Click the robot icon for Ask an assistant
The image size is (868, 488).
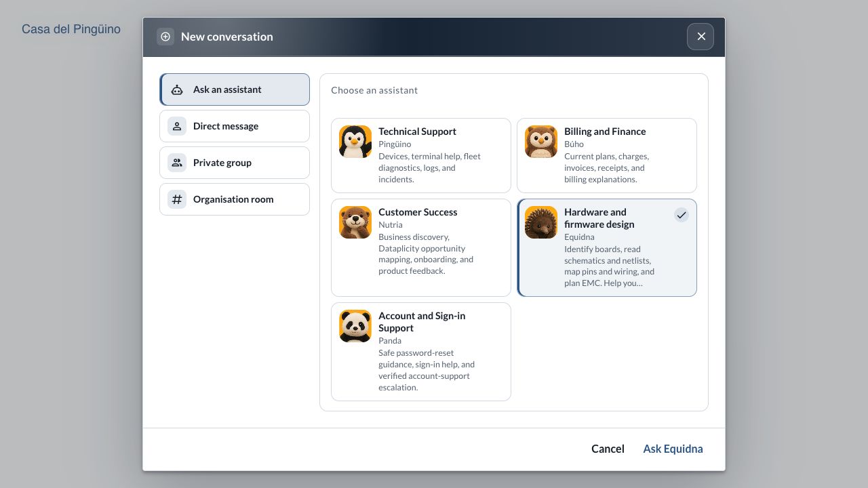pos(177,89)
